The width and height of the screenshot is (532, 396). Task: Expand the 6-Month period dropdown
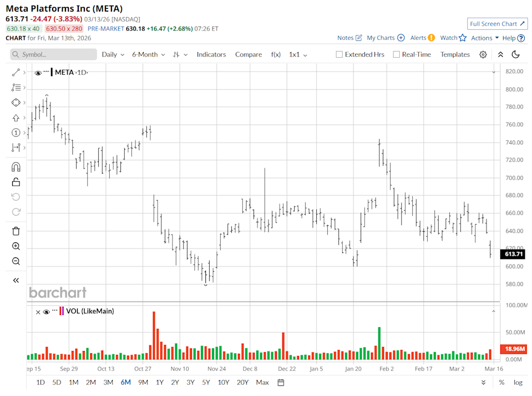(x=148, y=54)
